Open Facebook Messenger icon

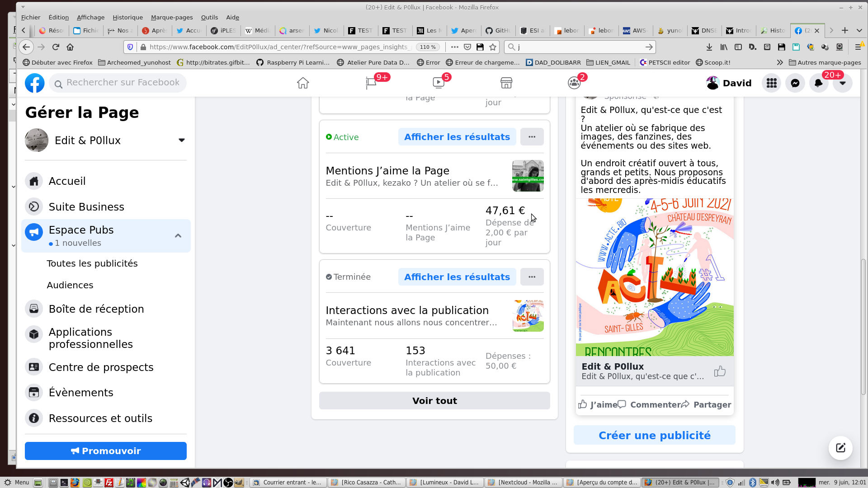(795, 83)
